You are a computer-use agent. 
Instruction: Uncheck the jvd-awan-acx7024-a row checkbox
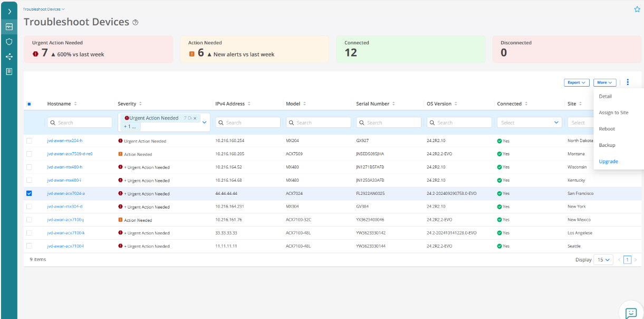pyautogui.click(x=29, y=193)
